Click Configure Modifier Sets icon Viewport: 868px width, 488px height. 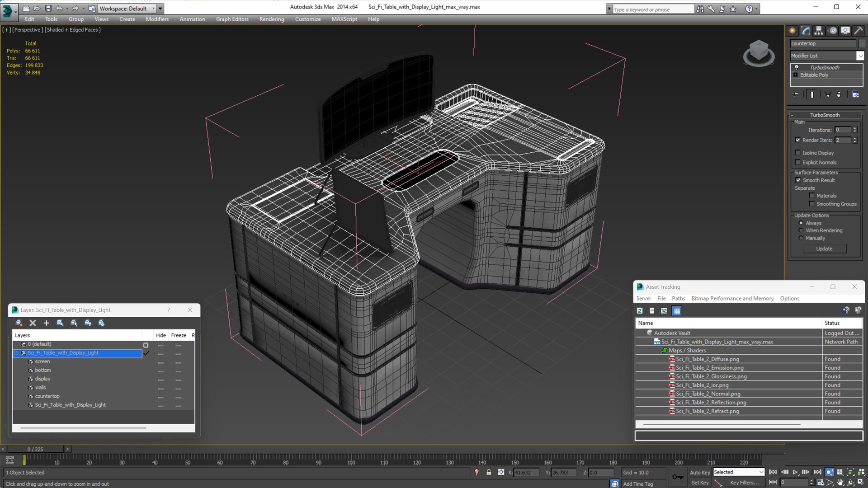click(x=855, y=94)
